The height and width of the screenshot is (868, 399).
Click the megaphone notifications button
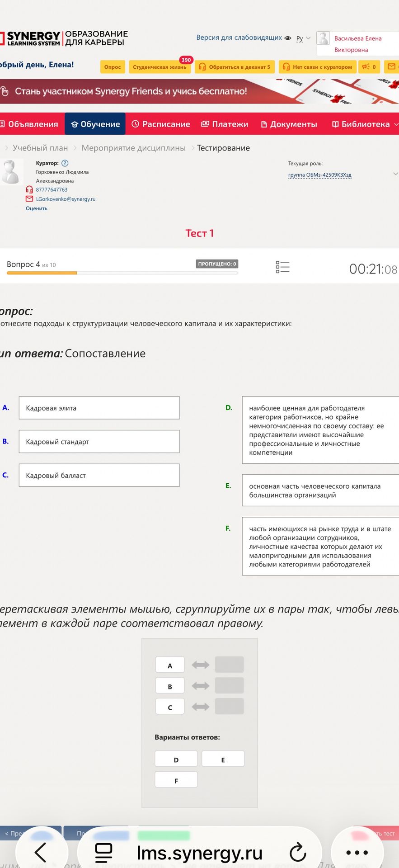click(369, 66)
